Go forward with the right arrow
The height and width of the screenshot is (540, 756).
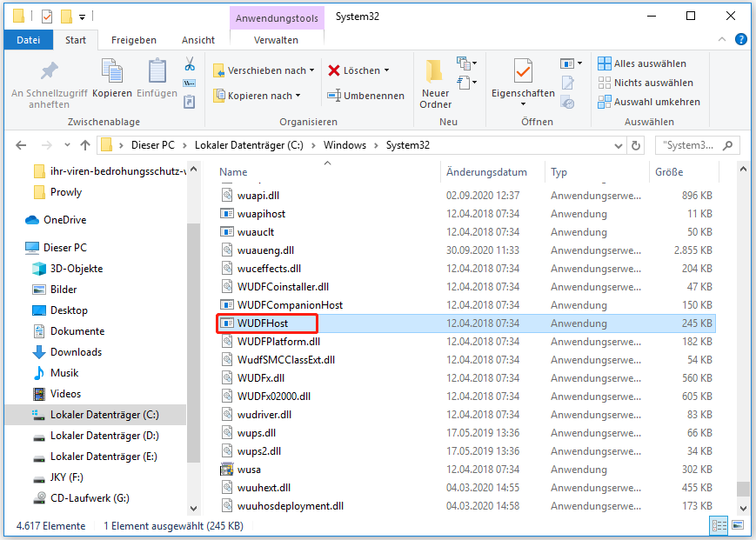click(x=46, y=145)
